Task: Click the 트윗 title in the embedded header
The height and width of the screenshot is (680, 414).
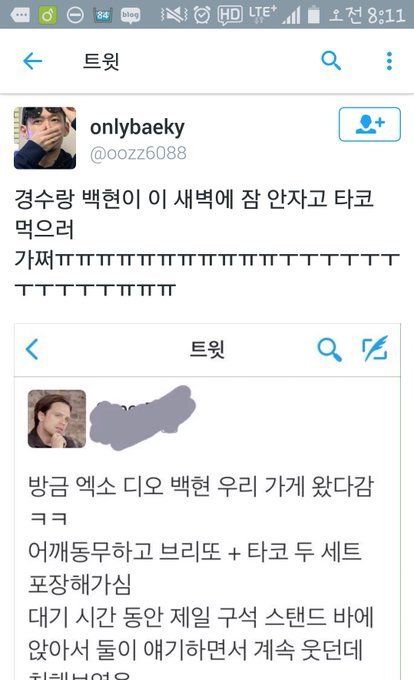Action: [x=207, y=349]
